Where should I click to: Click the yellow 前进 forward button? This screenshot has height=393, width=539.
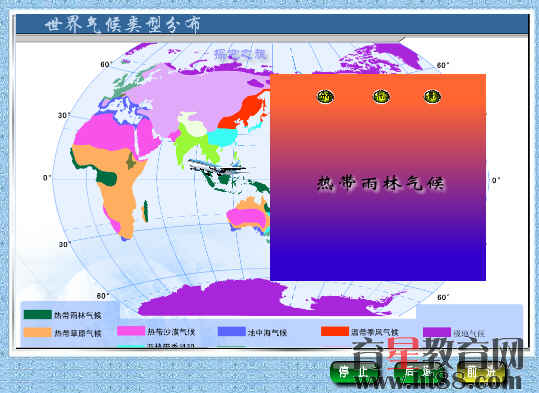482,372
